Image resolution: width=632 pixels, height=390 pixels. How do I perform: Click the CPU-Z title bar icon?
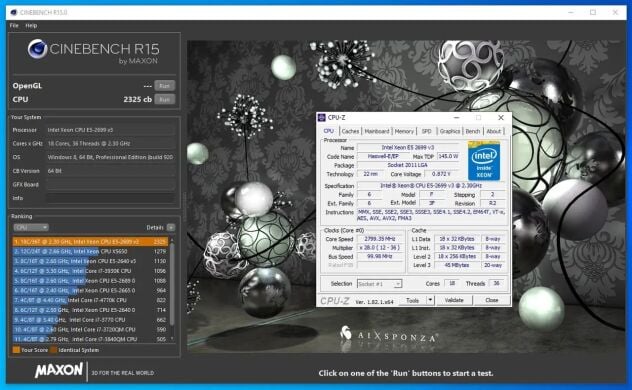coord(322,118)
